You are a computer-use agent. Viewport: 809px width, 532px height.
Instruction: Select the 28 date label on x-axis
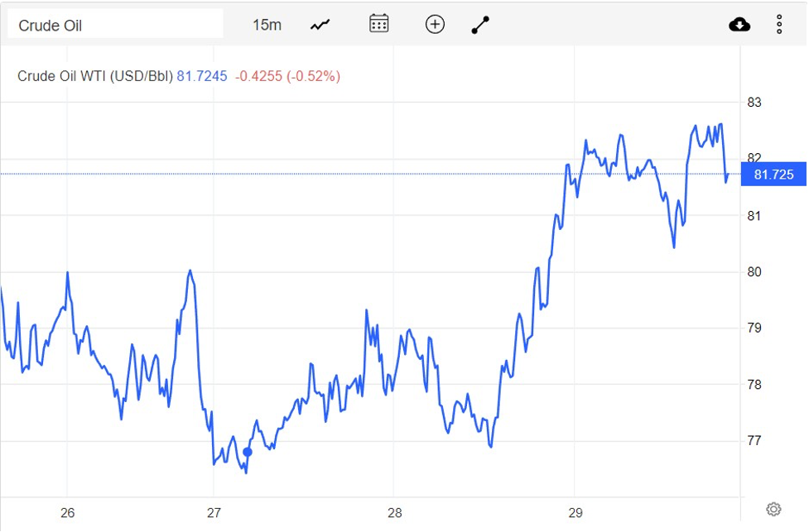point(394,511)
